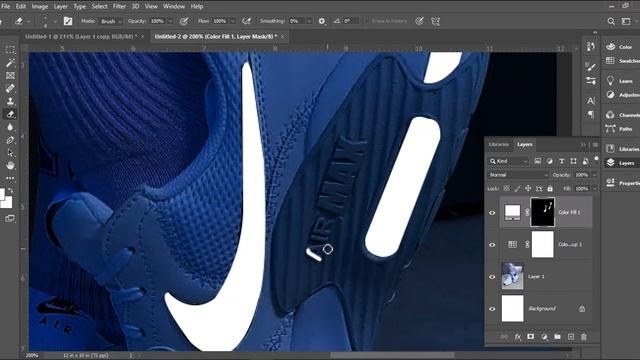Lock transparent pixels in Layers panel
Screen dimensions: 640x360
click(507, 189)
